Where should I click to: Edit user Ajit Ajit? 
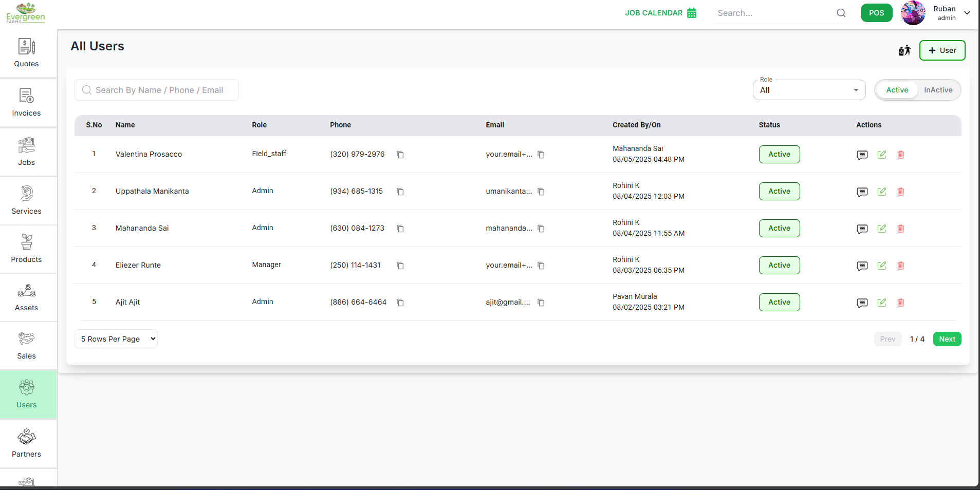882,303
